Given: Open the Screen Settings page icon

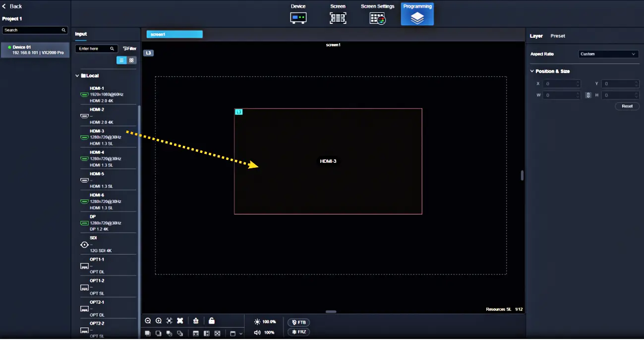Looking at the screenshot, I should (377, 18).
